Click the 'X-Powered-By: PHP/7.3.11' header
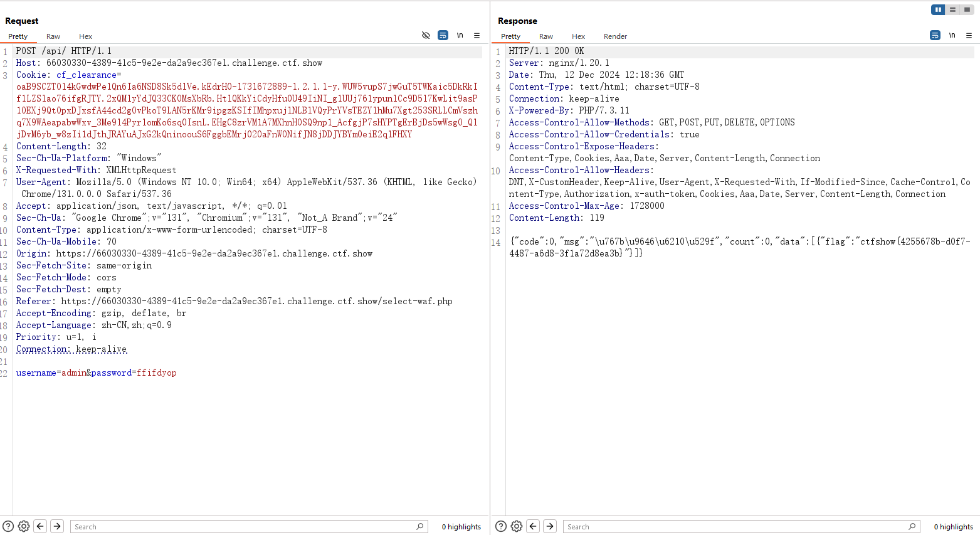The image size is (980, 535). click(569, 110)
